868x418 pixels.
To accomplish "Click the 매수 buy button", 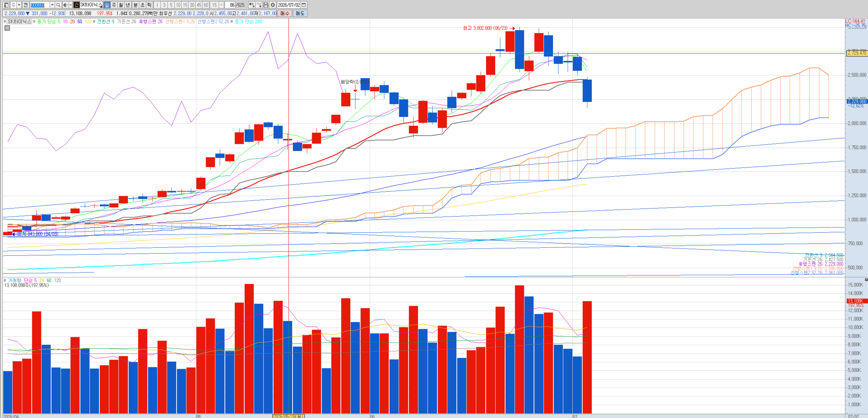I will pos(285,13).
